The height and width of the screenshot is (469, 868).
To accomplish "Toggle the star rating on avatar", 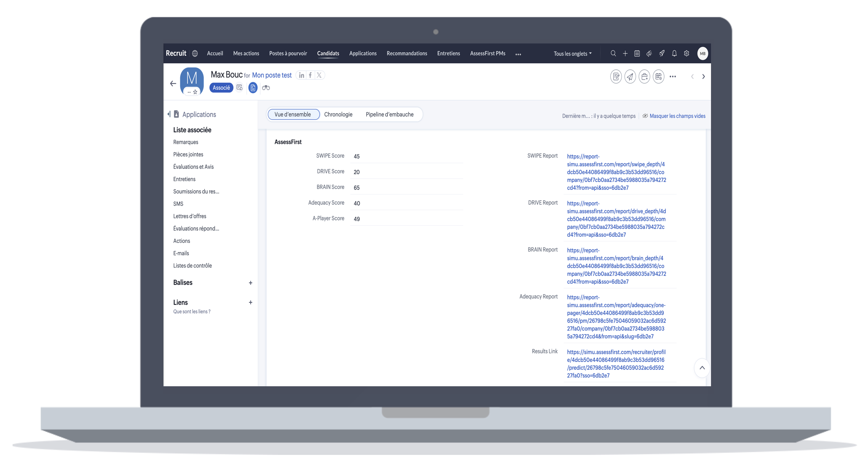I will pyautogui.click(x=195, y=92).
